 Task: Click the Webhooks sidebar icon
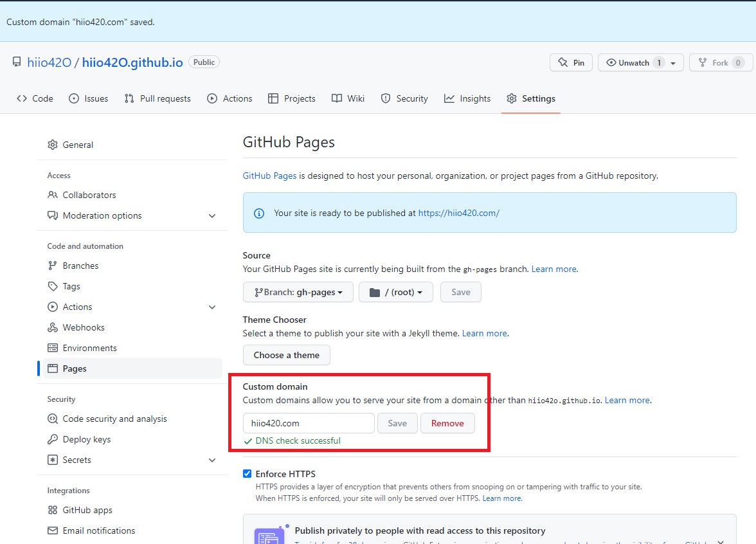(53, 327)
